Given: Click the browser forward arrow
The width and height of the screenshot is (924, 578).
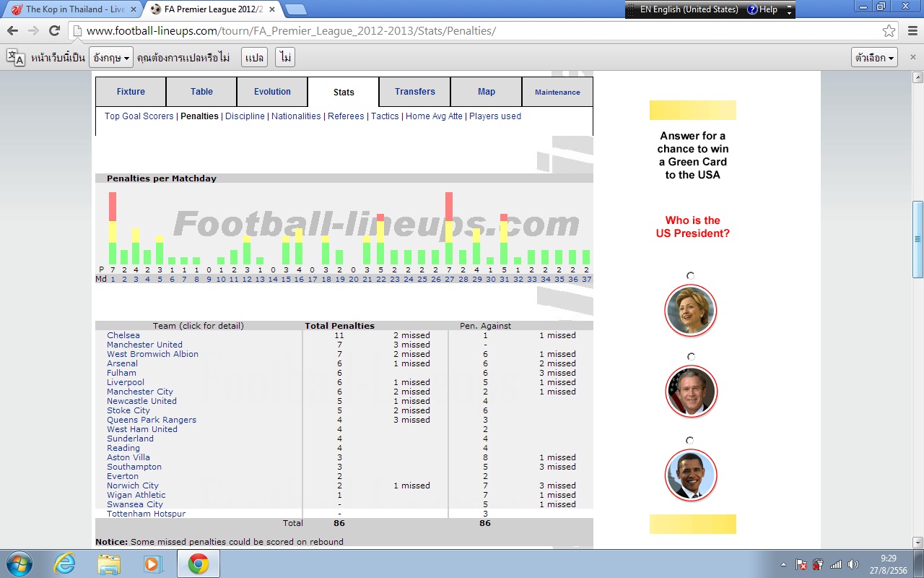Looking at the screenshot, I should tap(33, 31).
